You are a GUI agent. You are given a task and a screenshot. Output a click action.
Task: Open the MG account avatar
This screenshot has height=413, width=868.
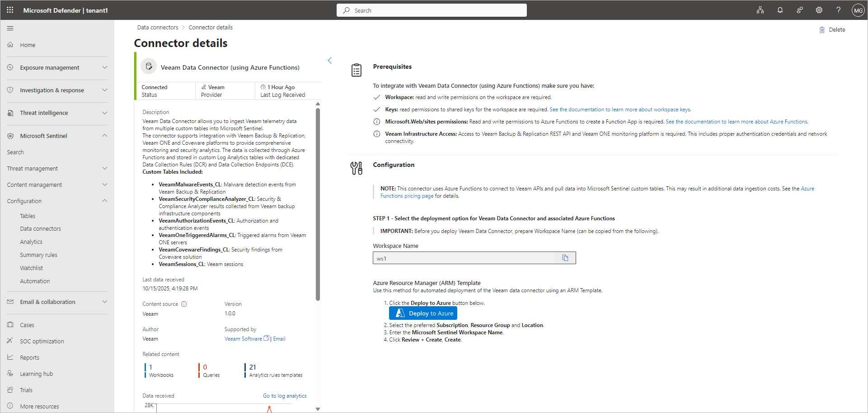pyautogui.click(x=858, y=10)
